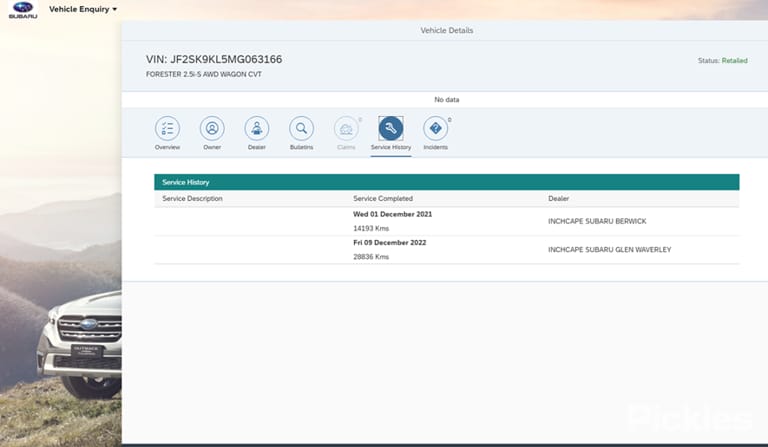Click the Owner tab label
This screenshot has height=447, width=768.
point(212,147)
